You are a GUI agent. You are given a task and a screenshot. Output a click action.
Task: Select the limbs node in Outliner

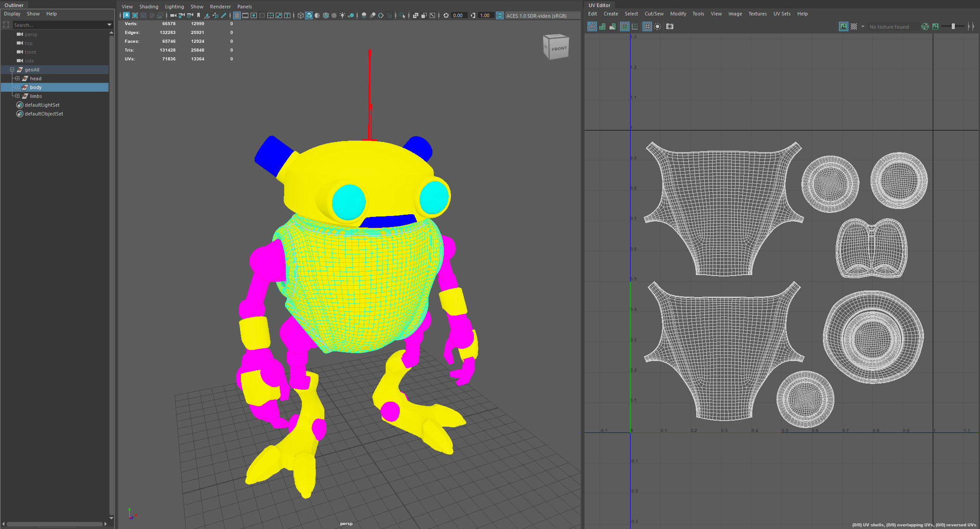pyautogui.click(x=36, y=96)
